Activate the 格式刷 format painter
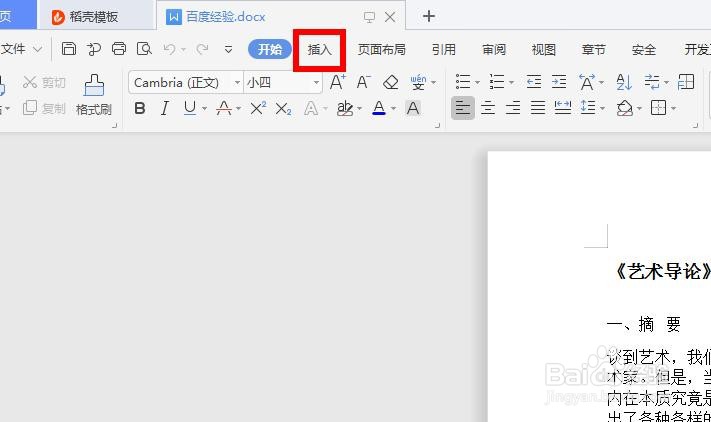 pos(94,95)
